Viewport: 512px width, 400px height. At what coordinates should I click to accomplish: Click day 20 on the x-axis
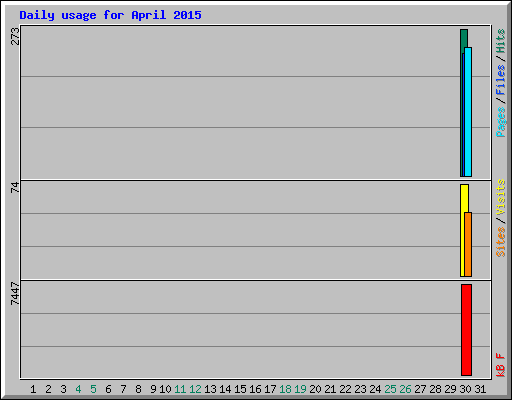[315, 389]
